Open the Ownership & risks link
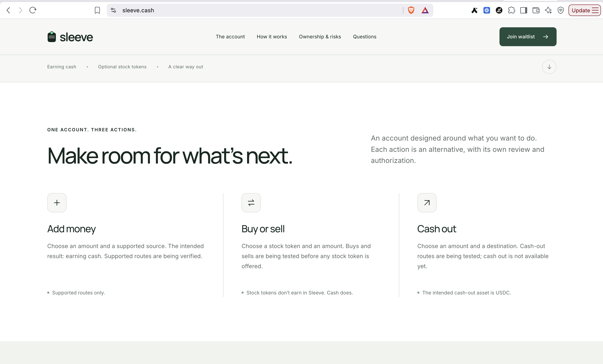 pyautogui.click(x=320, y=37)
